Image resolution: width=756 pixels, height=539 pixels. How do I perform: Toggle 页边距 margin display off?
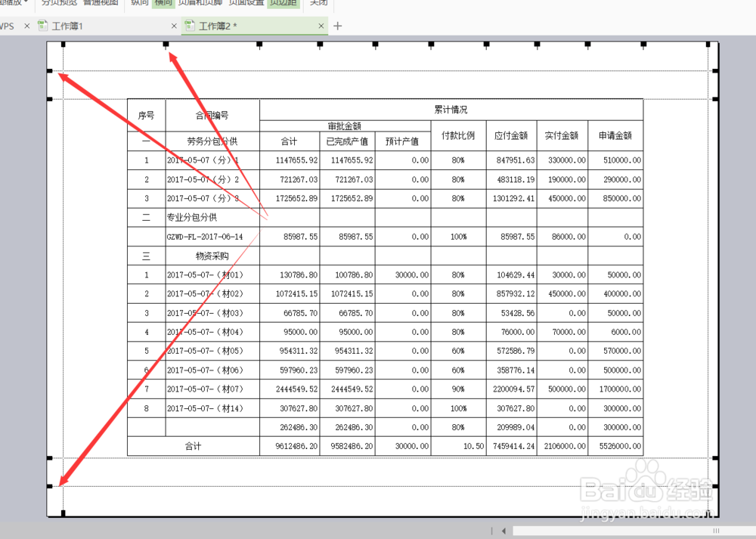tap(283, 3)
